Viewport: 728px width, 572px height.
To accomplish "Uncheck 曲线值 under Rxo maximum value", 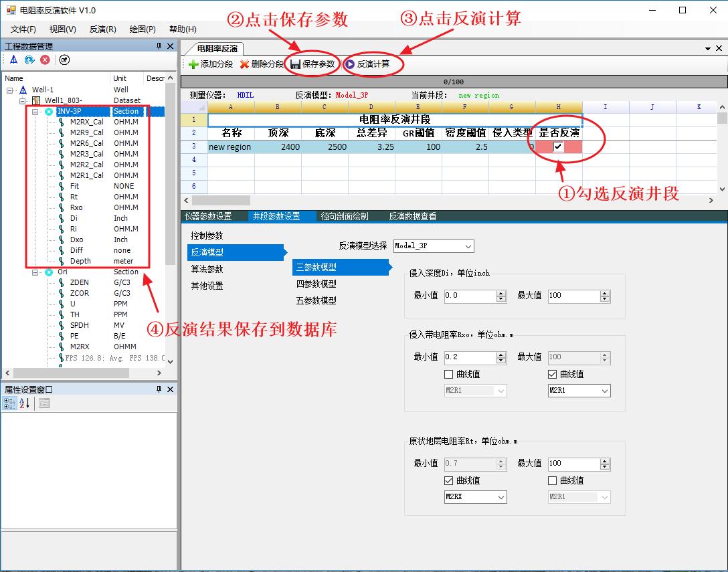I will click(553, 374).
